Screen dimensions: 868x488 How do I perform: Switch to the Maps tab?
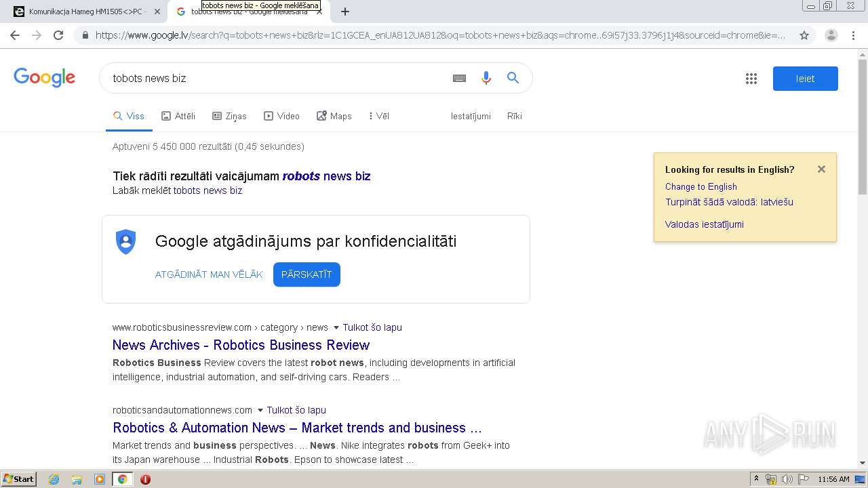tap(334, 116)
